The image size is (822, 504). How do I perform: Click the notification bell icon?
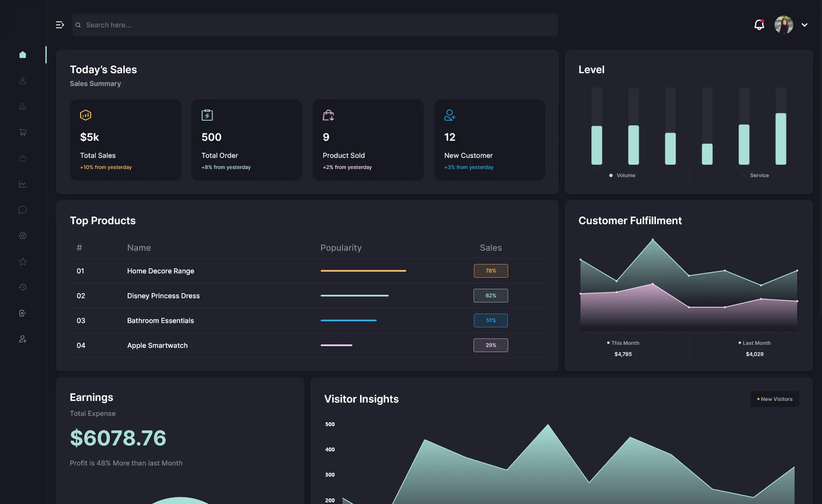pyautogui.click(x=759, y=25)
